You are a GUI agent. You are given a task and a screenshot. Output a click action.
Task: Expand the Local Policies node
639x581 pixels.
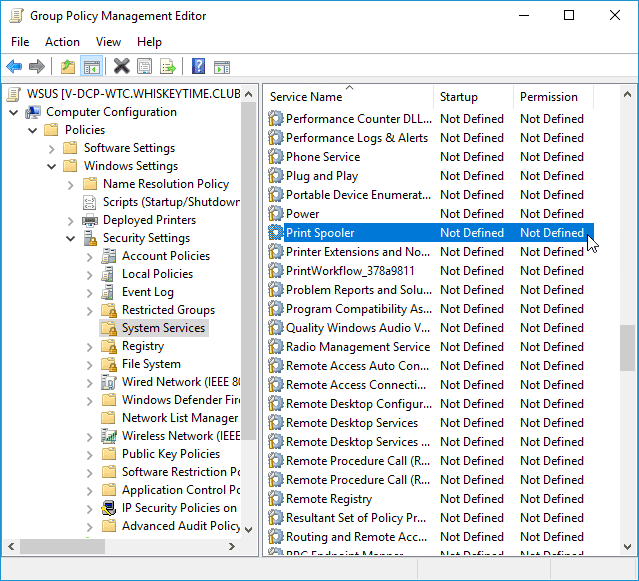90,274
